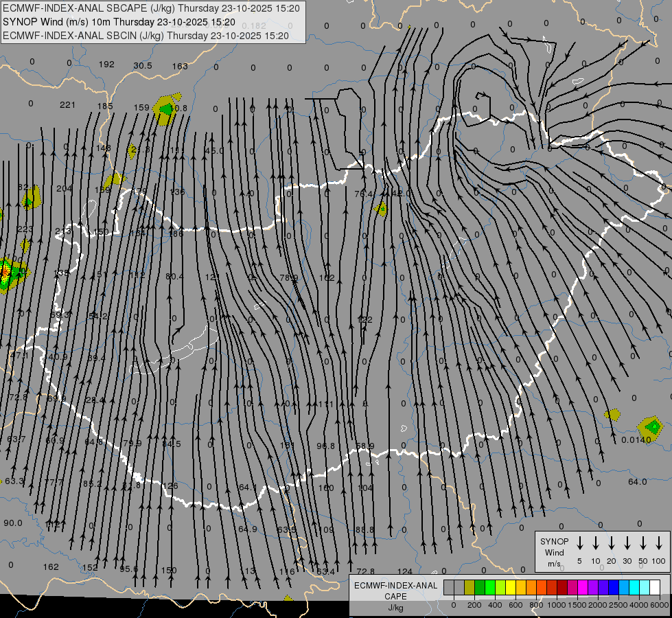Screen dimensions: 672x618
Task: Click the SYNOP Wind 10m title line
Action: [x=119, y=22]
